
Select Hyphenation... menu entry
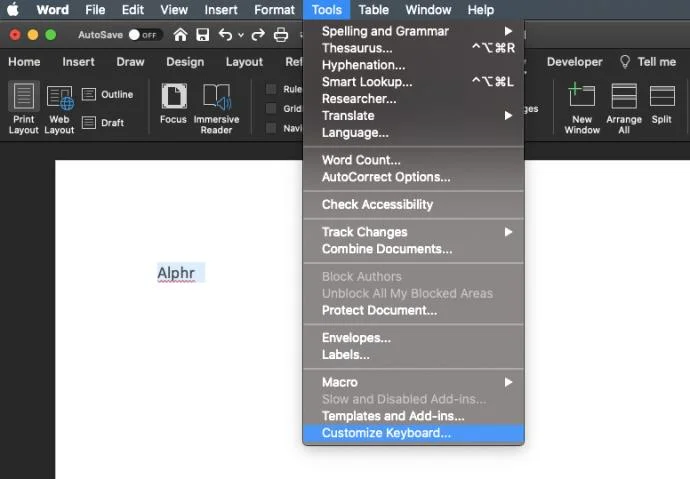tap(414, 65)
